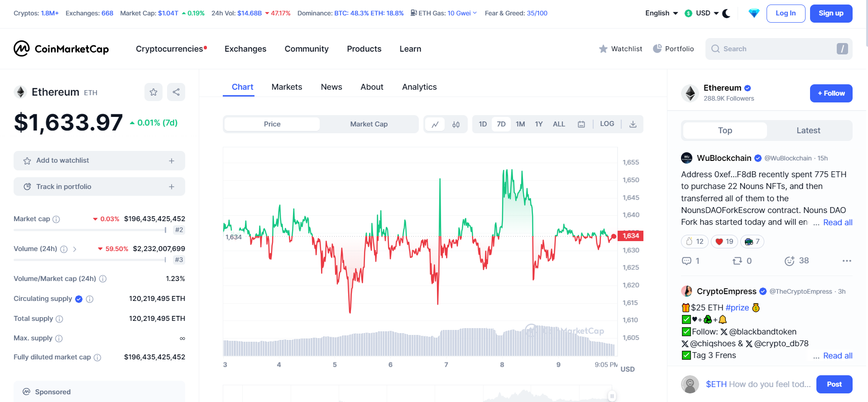The height and width of the screenshot is (402, 868).
Task: Click the Follow Ethereum button
Action: coord(831,93)
